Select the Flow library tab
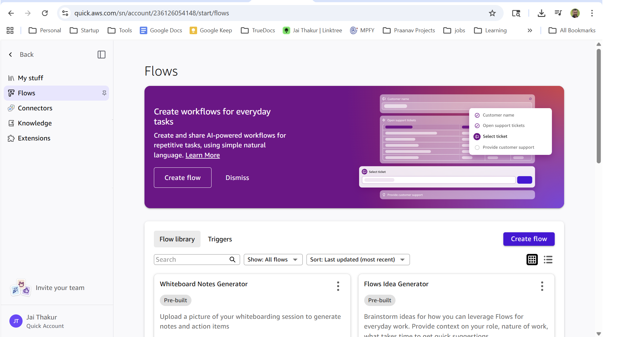644x337 pixels. coord(177,239)
